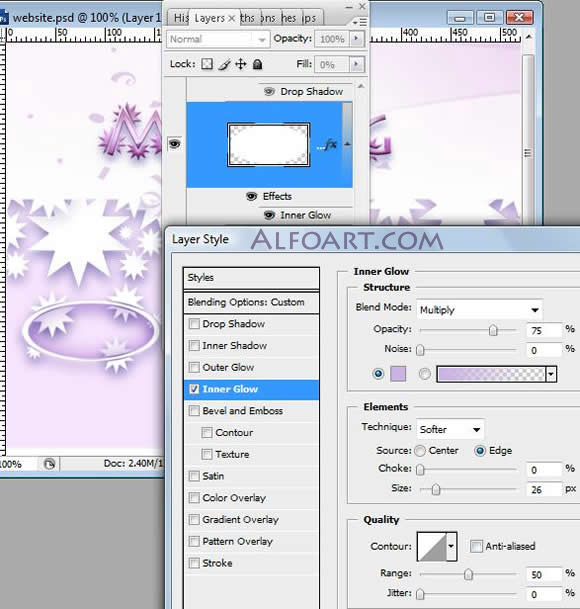
Task: Open the Layers panel flyout menu icon
Action: [x=360, y=22]
